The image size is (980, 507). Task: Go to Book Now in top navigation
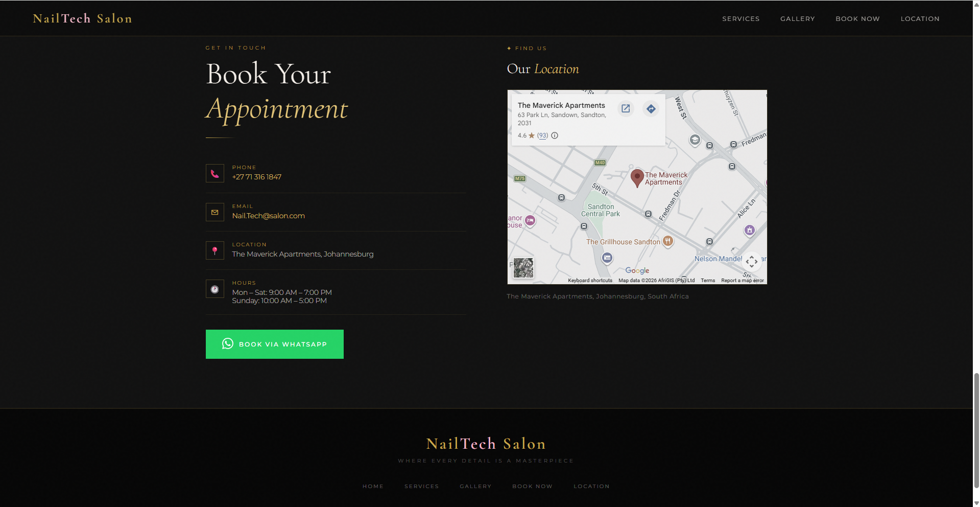pyautogui.click(x=858, y=18)
